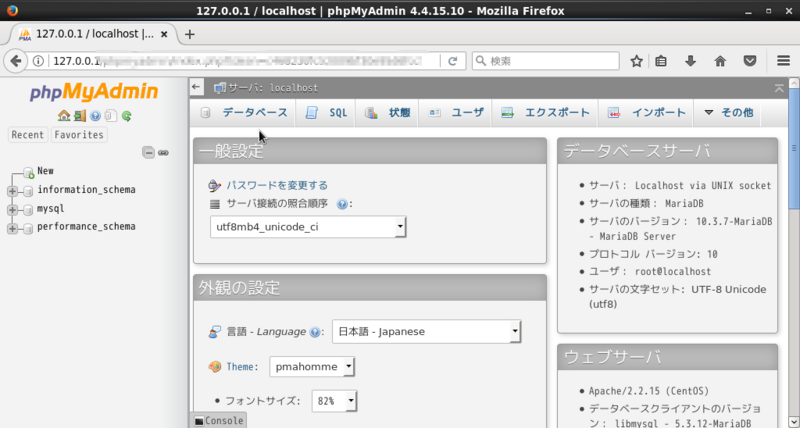Image resolution: width=800 pixels, height=428 pixels.
Task: Click the mysql database icon
Action: point(28,210)
